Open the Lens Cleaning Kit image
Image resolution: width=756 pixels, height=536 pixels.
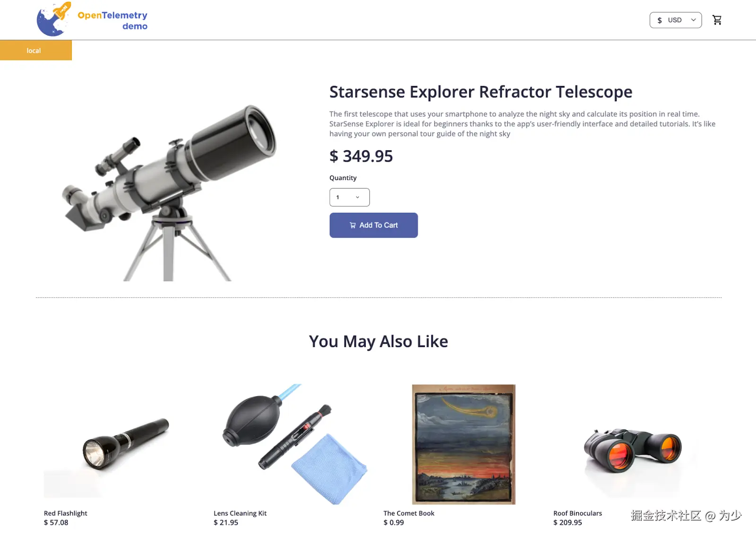(x=294, y=444)
